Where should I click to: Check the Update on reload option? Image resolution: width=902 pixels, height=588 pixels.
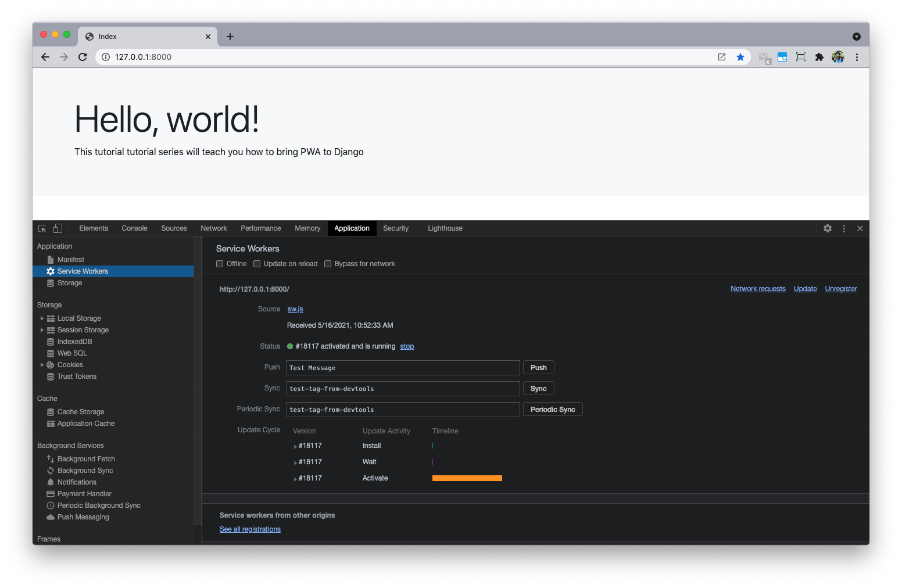tap(257, 264)
